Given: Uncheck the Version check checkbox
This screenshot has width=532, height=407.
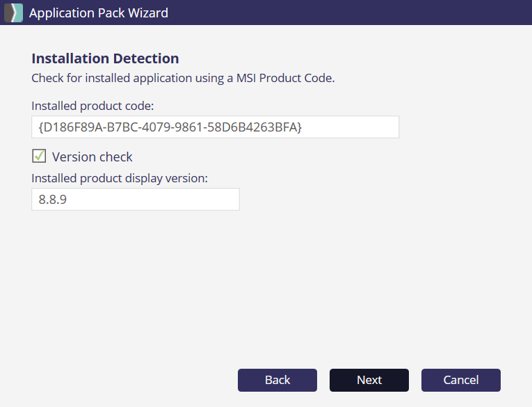Looking at the screenshot, I should click(40, 157).
